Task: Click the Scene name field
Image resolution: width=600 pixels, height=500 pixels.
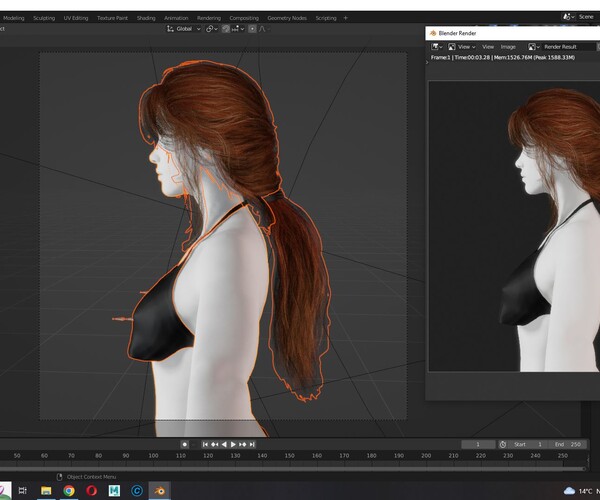Action: [587, 17]
